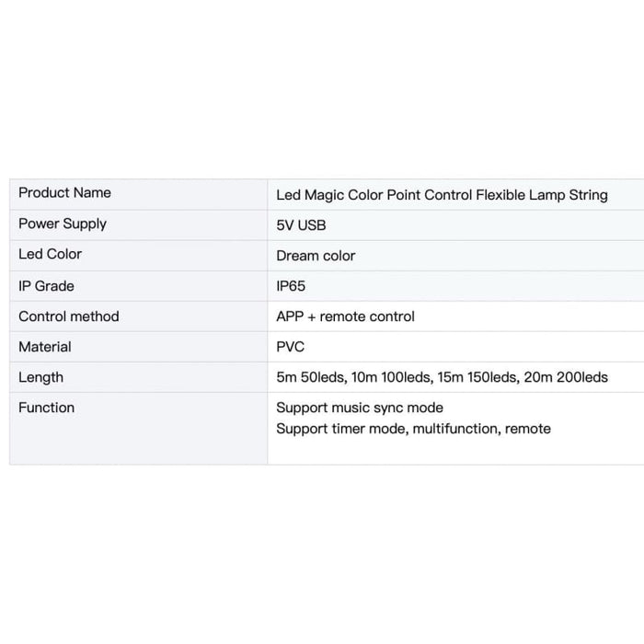Select the "IP65" rating value

(x=291, y=286)
